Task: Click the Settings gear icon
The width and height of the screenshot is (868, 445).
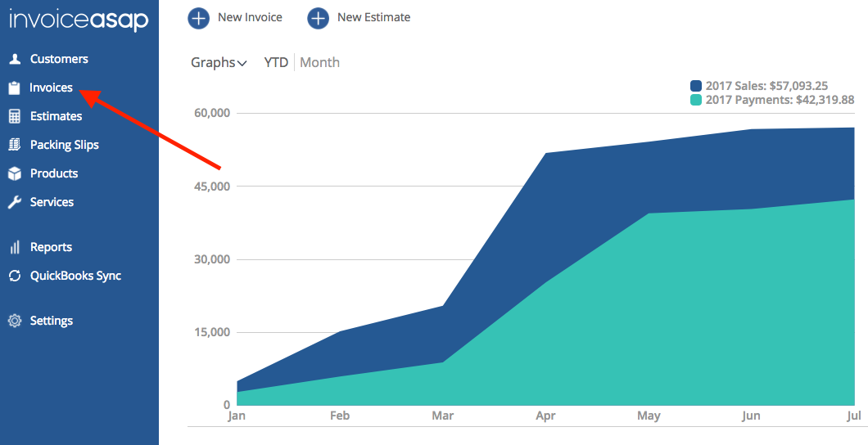Action: pos(14,321)
